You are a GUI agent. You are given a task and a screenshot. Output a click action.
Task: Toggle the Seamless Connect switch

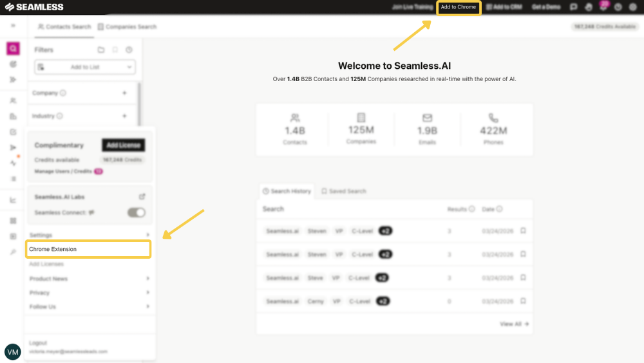pos(137,212)
